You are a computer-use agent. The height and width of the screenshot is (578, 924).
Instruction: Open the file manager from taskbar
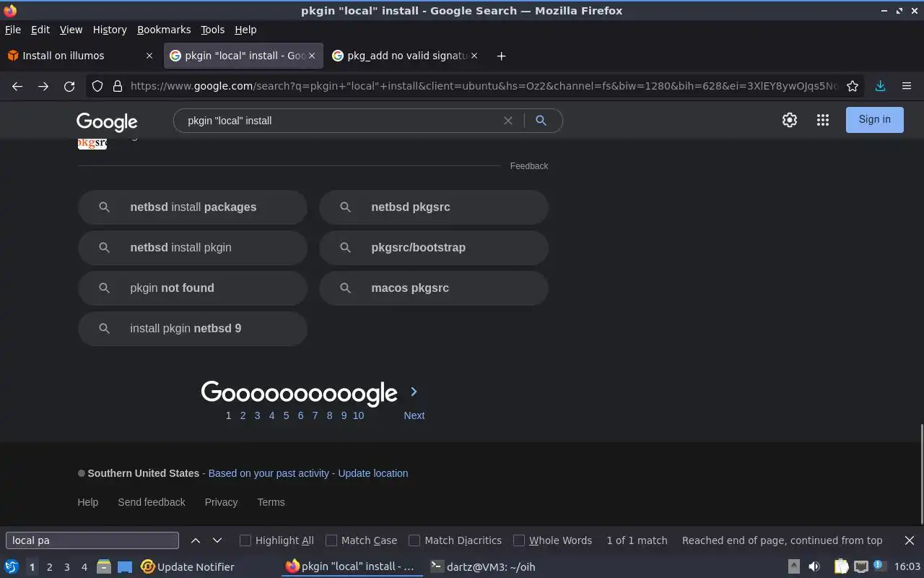tap(104, 567)
